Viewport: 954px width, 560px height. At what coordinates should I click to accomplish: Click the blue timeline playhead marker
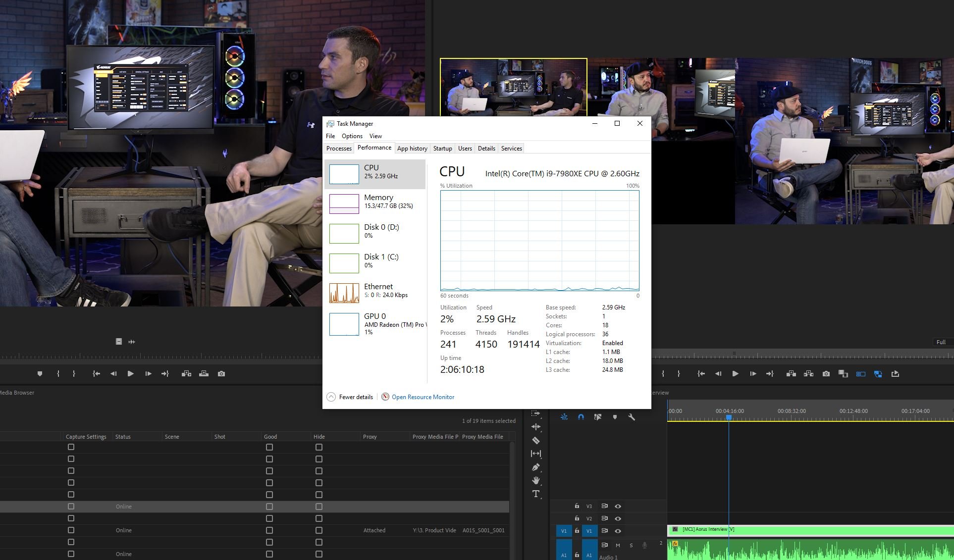pyautogui.click(x=729, y=418)
